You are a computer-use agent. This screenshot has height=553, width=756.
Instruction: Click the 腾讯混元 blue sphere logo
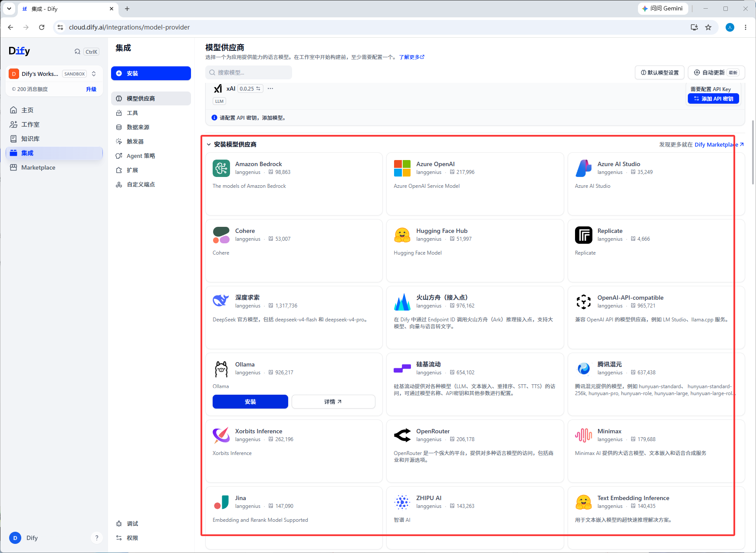point(584,369)
